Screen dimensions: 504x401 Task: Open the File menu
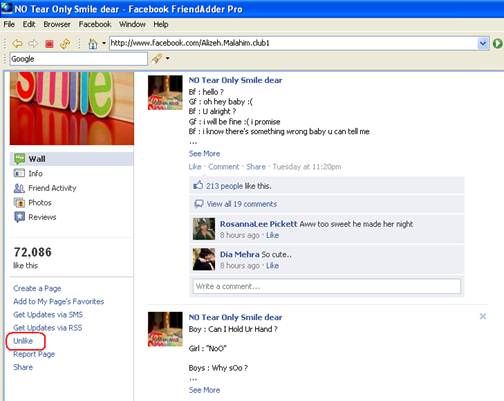[9, 24]
